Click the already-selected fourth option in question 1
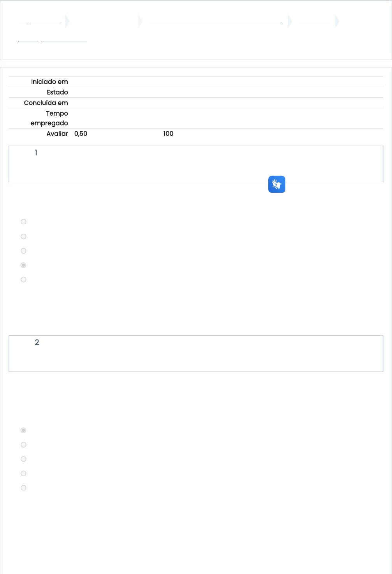Viewport: 392px width, 574px height. [23, 265]
